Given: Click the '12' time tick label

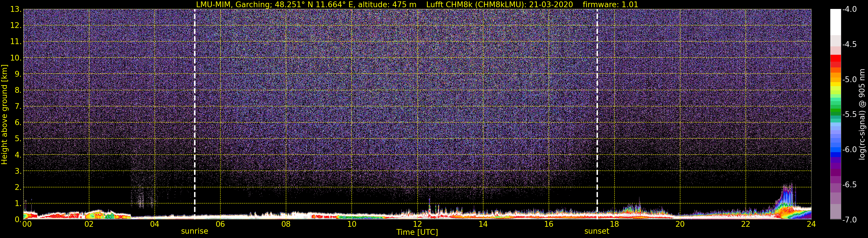Looking at the screenshot, I should click(417, 224).
